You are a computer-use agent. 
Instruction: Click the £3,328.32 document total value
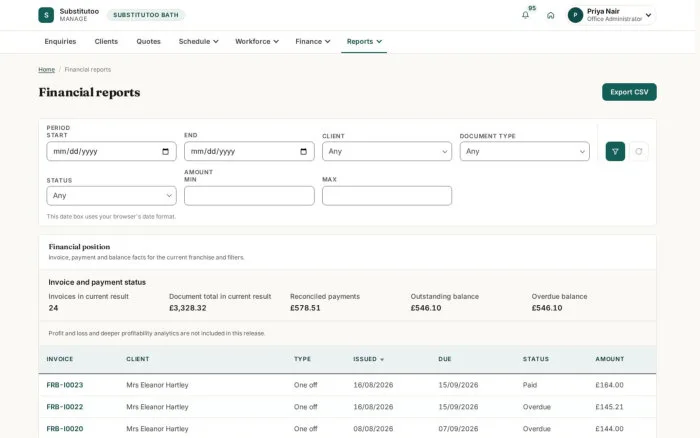click(188, 308)
